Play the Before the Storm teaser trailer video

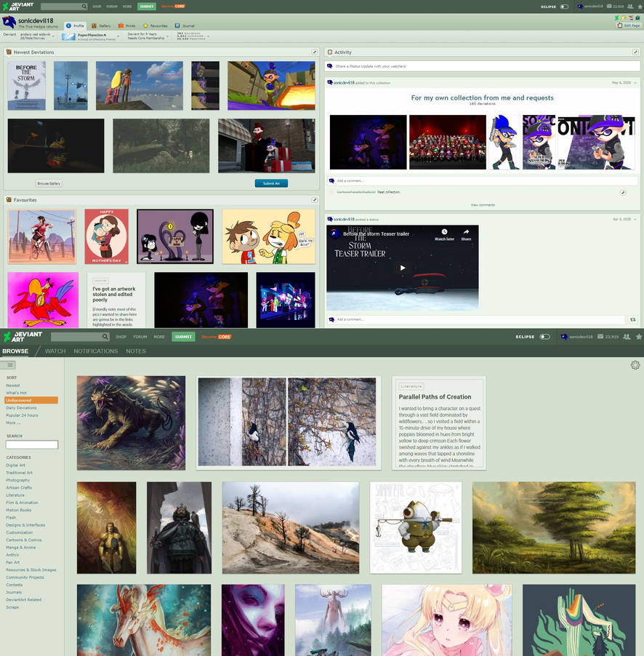point(402,268)
